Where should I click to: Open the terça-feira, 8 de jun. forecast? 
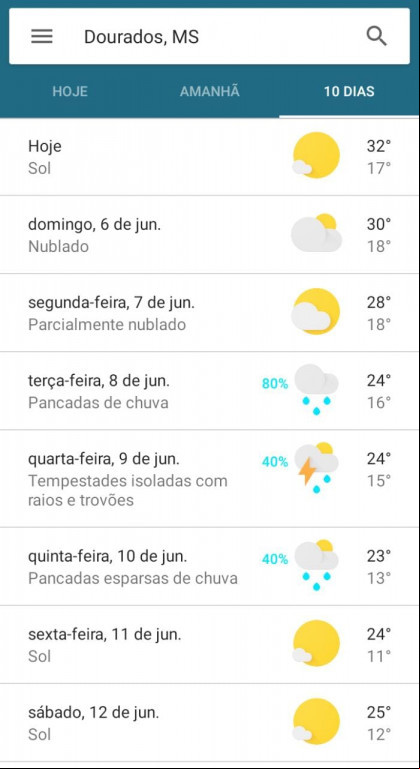(209, 391)
